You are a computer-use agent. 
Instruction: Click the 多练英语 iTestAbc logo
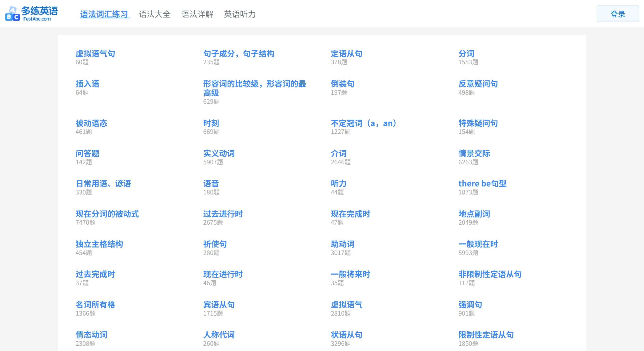click(x=32, y=14)
